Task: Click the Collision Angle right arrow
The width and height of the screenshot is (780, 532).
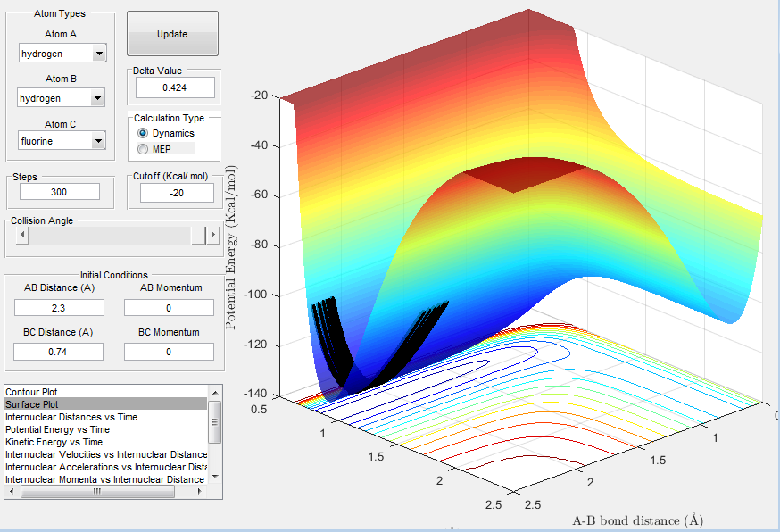Action: pyautogui.click(x=212, y=236)
